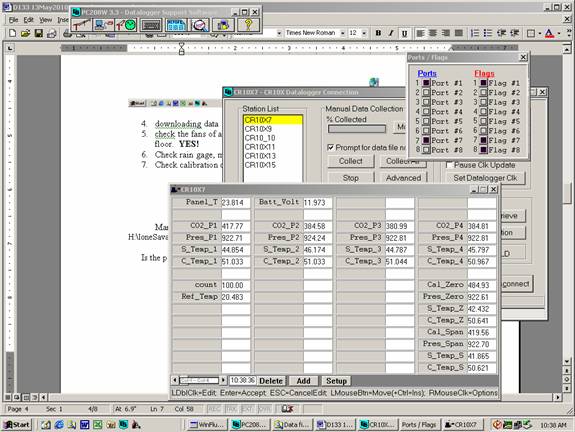Toggle Port #7 checkbox
Image resolution: width=575 pixels, height=432 pixels.
(x=426, y=140)
